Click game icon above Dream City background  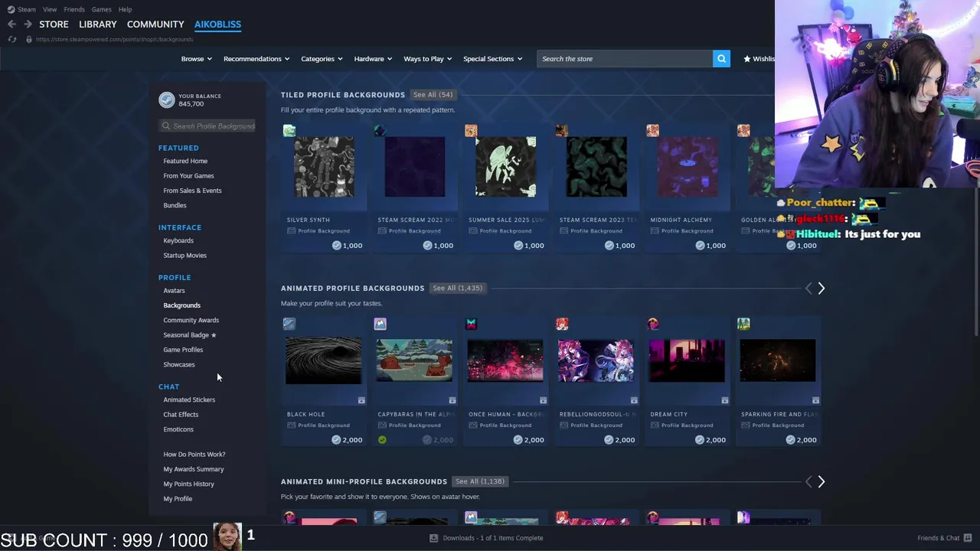[x=652, y=324]
